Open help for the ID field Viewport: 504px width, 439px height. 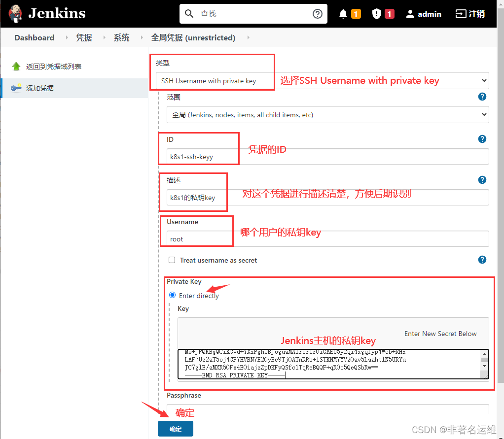[x=482, y=139]
